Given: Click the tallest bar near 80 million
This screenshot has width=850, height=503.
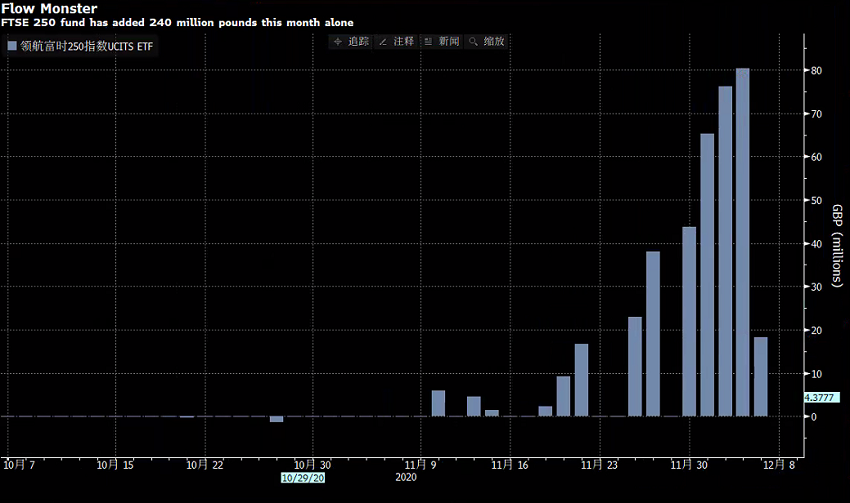Looking at the screenshot, I should (x=743, y=242).
